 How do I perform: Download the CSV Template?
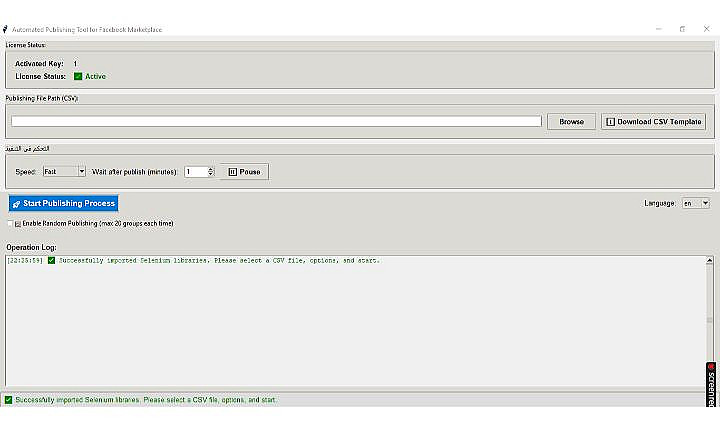coord(653,121)
